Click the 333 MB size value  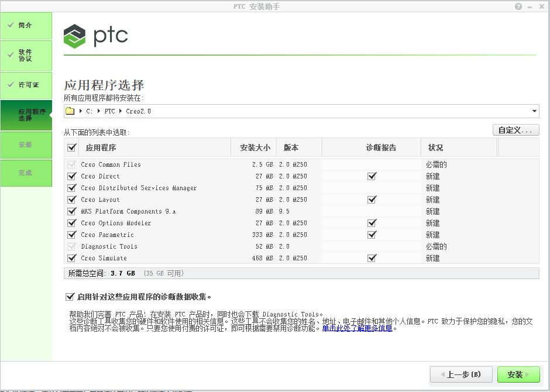(262, 235)
